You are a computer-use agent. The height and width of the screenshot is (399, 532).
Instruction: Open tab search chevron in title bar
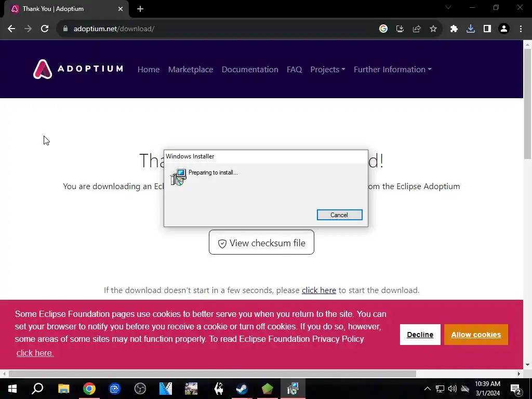pos(448,7)
